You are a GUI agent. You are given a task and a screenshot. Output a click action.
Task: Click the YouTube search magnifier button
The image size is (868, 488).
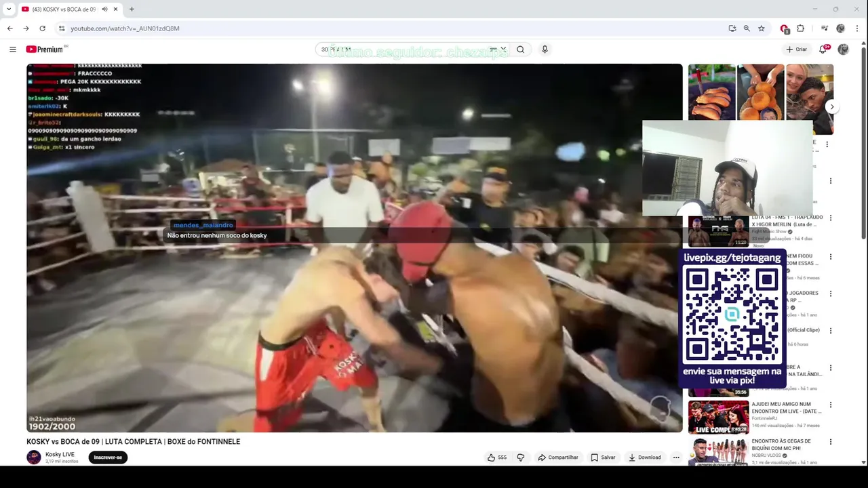[x=520, y=49]
